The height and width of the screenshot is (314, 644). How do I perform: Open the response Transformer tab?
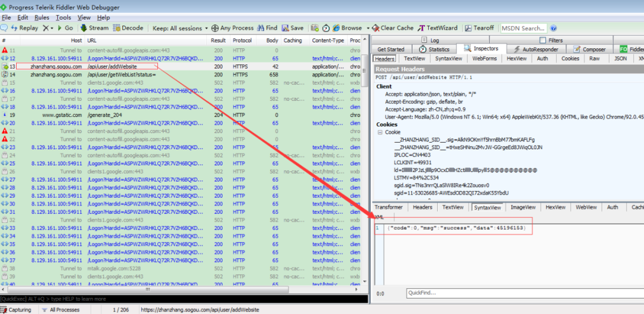[x=389, y=207]
